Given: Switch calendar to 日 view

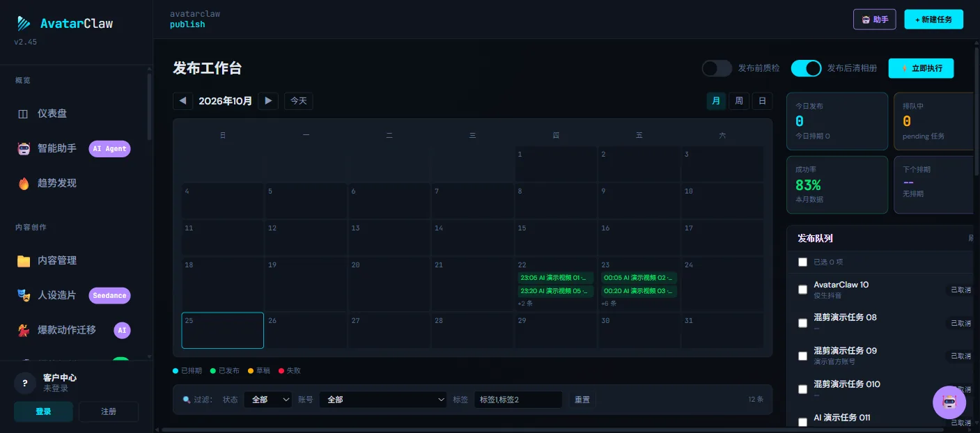Looking at the screenshot, I should pos(762,101).
